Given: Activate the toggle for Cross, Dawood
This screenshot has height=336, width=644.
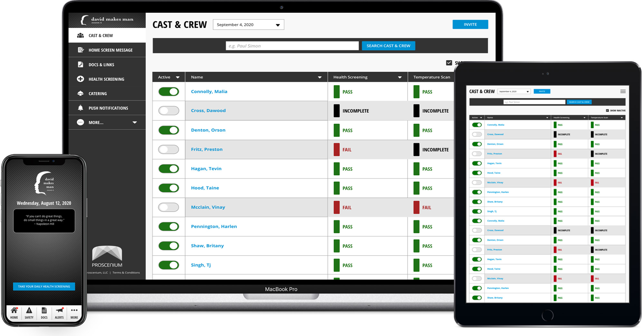Looking at the screenshot, I should (168, 111).
